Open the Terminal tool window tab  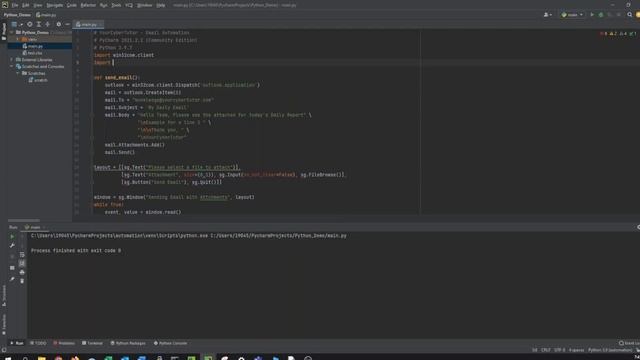tap(93, 343)
